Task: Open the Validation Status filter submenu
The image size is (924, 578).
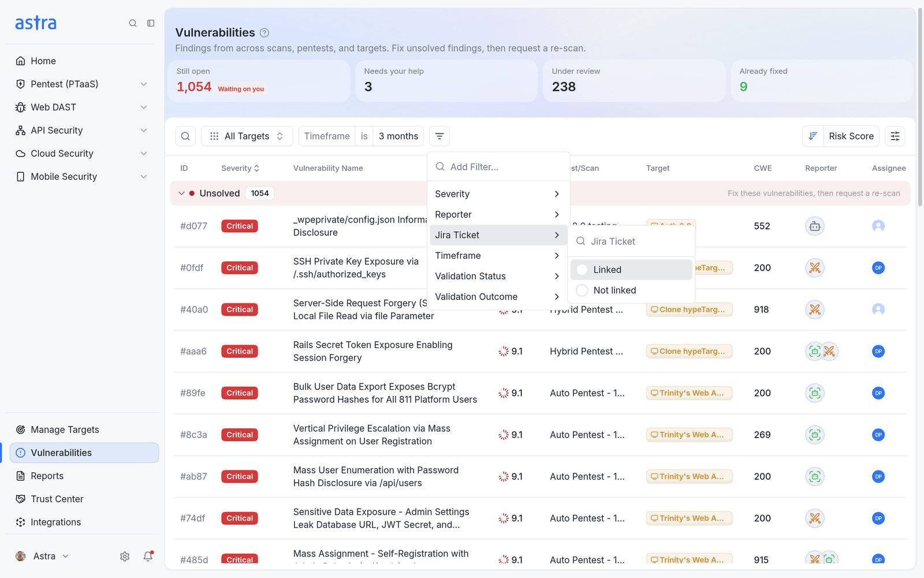Action: click(498, 276)
